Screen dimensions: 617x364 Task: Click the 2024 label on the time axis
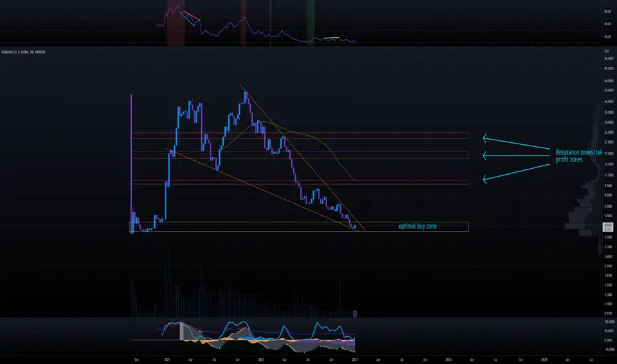(x=449, y=359)
